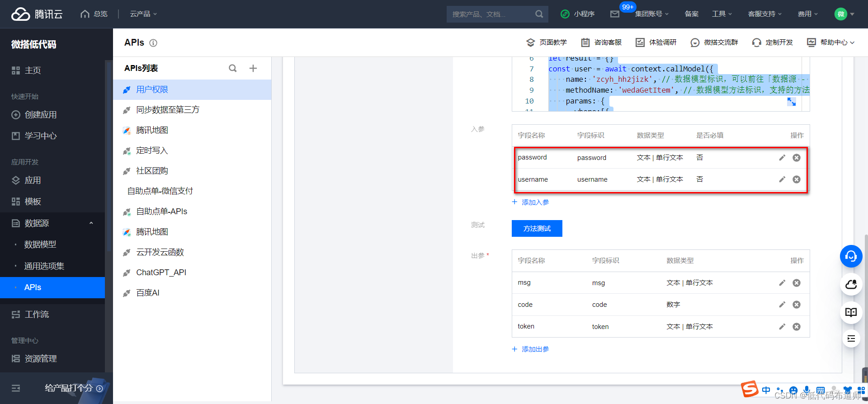Expand the 帮助中心 help center dropdown
868x404 pixels.
[x=831, y=42]
